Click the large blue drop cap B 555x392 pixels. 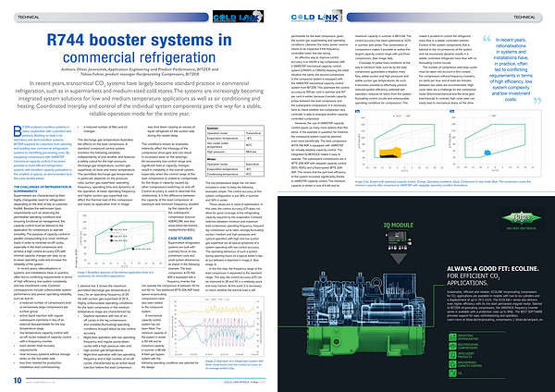(x=17, y=131)
